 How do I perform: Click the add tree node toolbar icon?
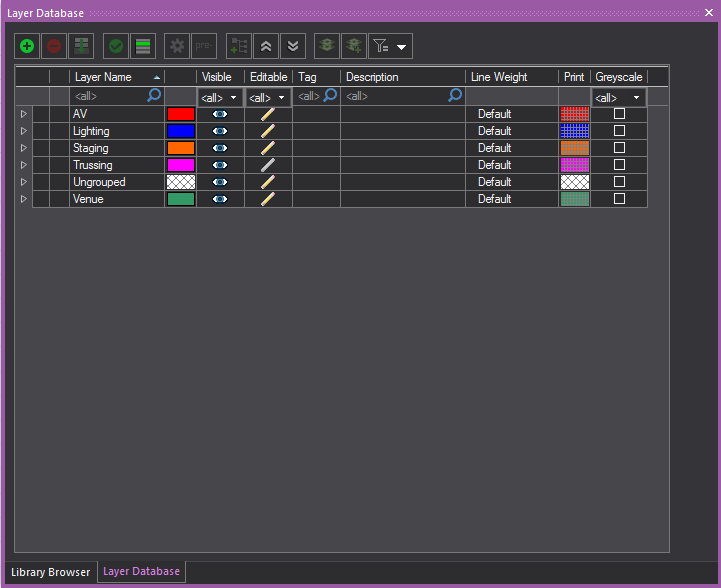coord(239,46)
